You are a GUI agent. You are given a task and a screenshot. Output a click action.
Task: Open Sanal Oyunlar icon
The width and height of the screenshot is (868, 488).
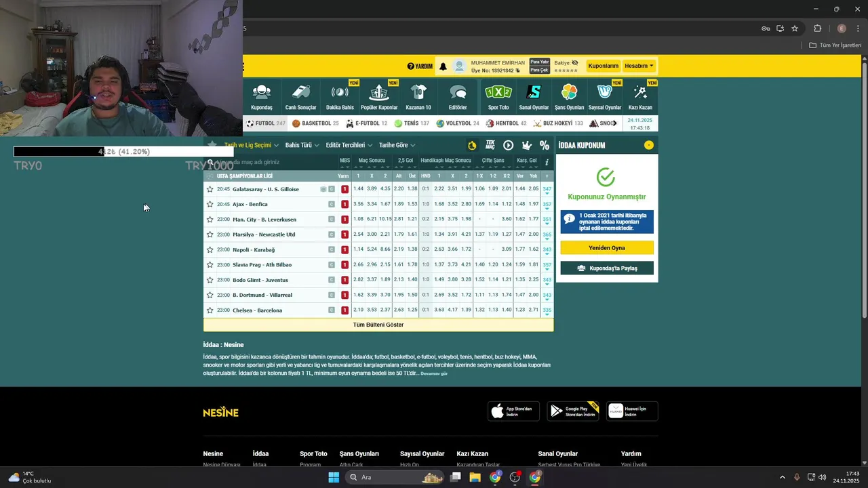click(x=534, y=92)
